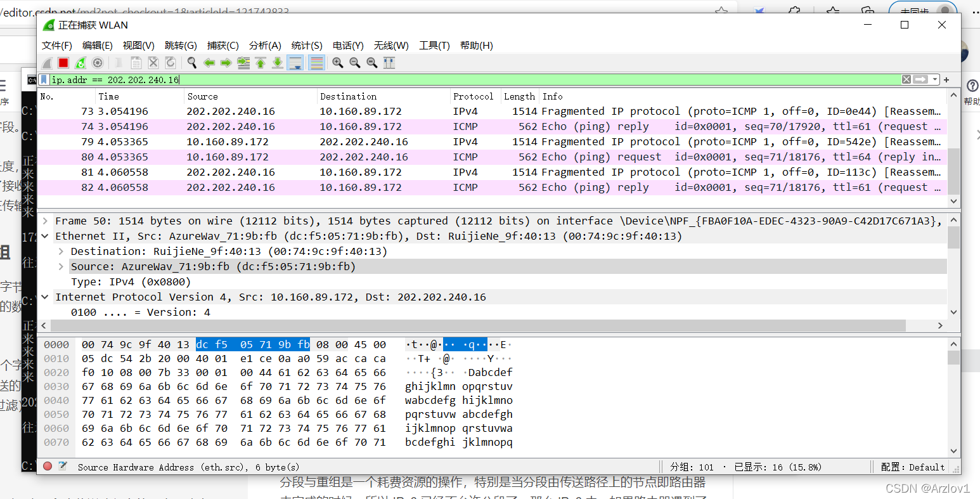Open capture options gear icon
The image size is (980, 499).
tap(98, 63)
